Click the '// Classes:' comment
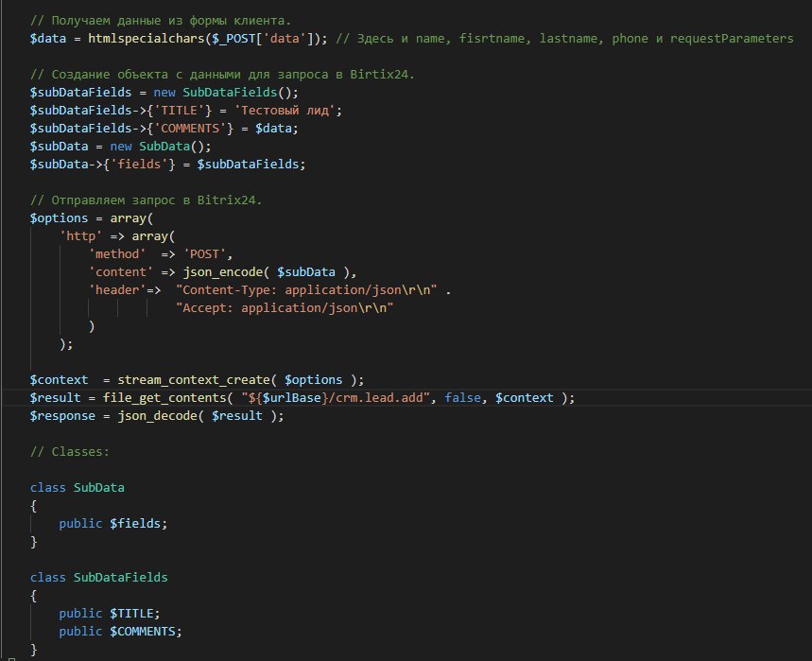The image size is (812, 661). coord(70,452)
